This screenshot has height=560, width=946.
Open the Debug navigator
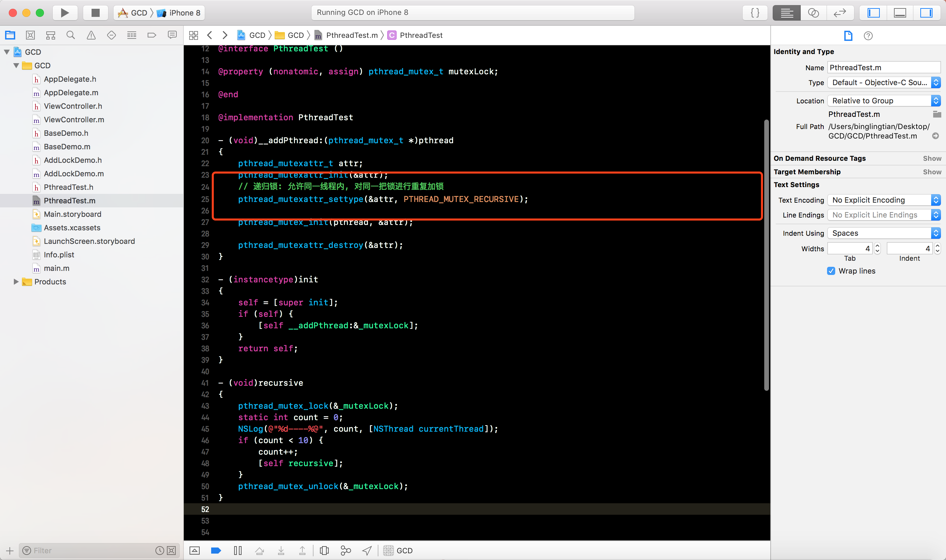[x=132, y=35]
